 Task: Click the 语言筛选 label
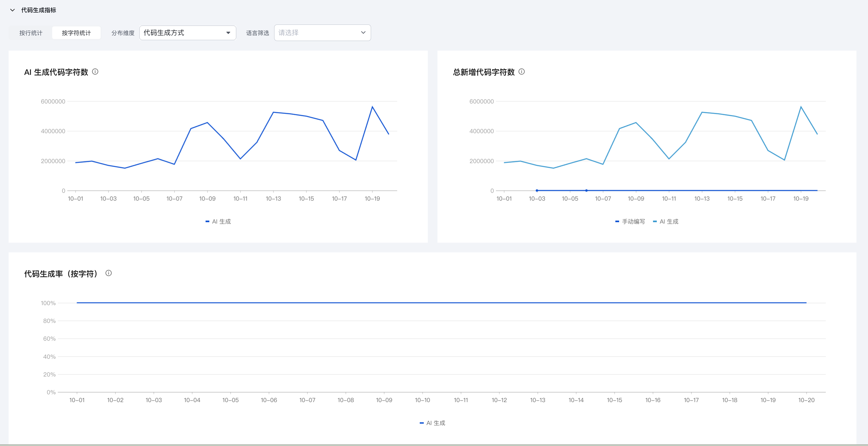pyautogui.click(x=257, y=33)
